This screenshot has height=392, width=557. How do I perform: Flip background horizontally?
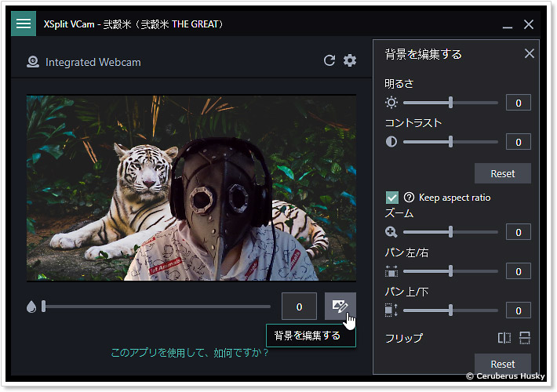(504, 338)
